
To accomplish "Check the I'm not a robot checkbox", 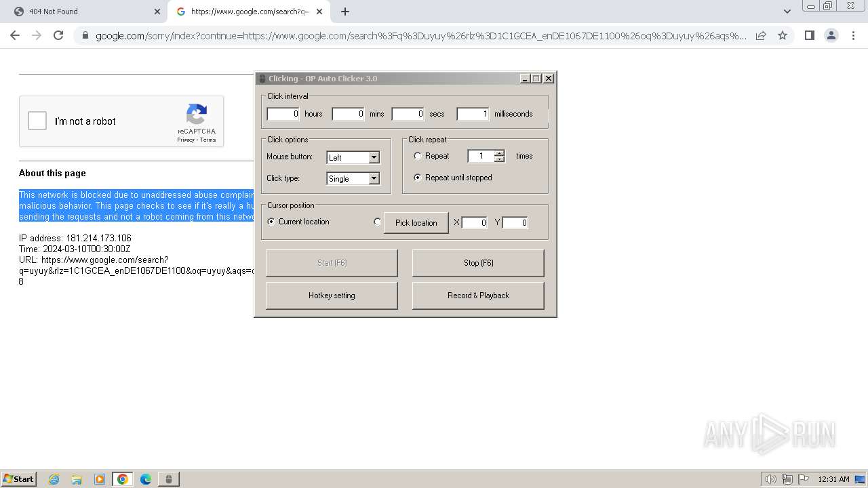I will [37, 121].
